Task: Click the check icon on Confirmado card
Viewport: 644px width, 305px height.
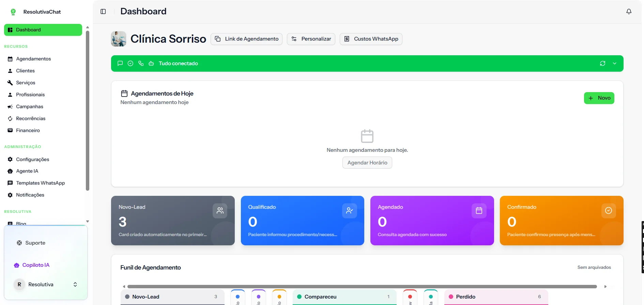Action: (609, 210)
